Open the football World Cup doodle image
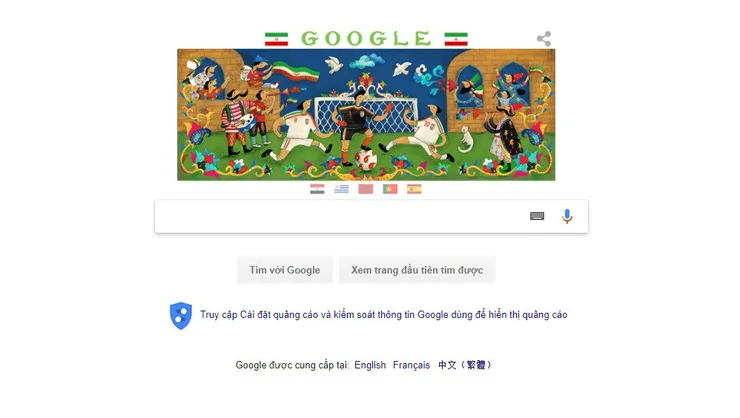Image resolution: width=740 pixels, height=418 pixels. tap(366, 115)
